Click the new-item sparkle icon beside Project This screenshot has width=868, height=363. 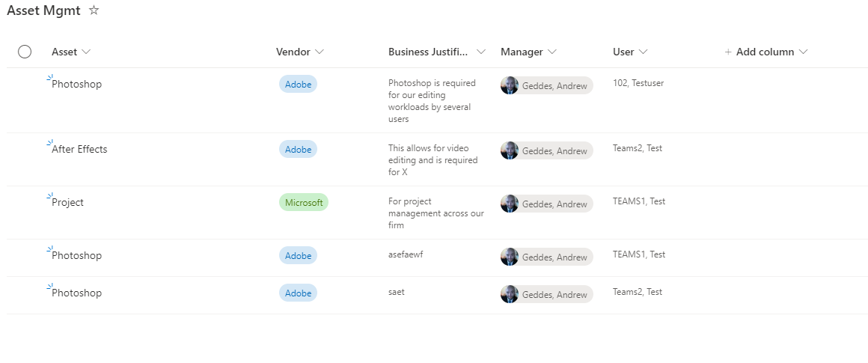click(50, 196)
